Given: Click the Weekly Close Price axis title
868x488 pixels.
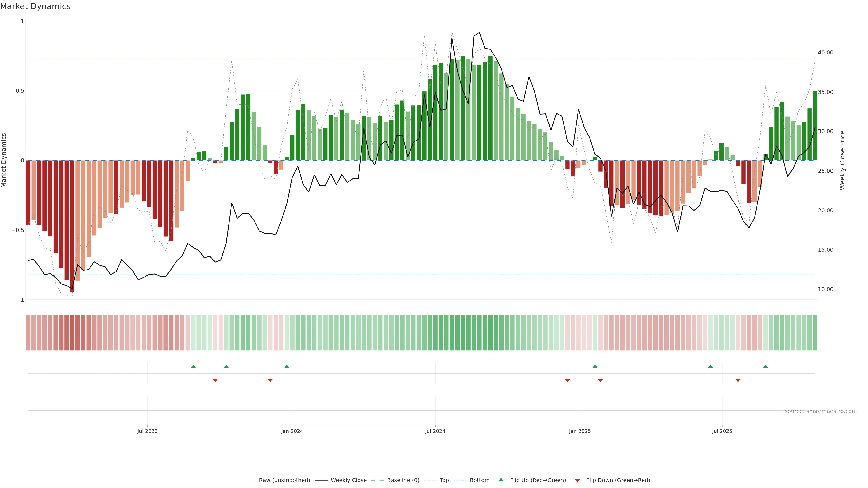Looking at the screenshot, I should tap(842, 160).
